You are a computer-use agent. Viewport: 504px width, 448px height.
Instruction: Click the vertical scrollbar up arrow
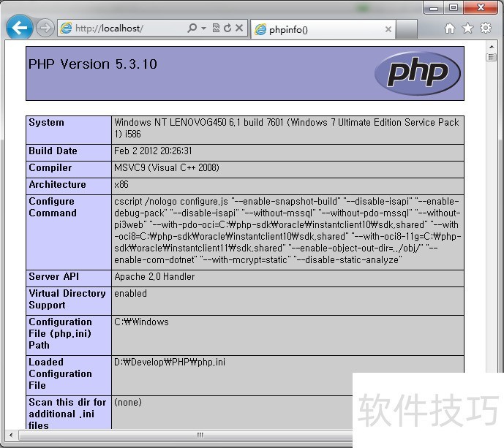click(x=492, y=46)
